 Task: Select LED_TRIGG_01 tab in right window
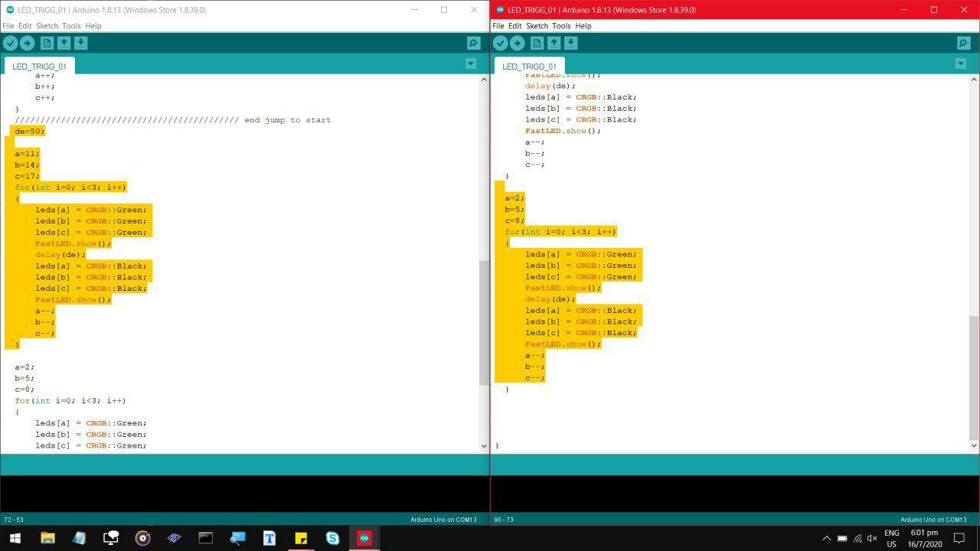[x=529, y=67]
